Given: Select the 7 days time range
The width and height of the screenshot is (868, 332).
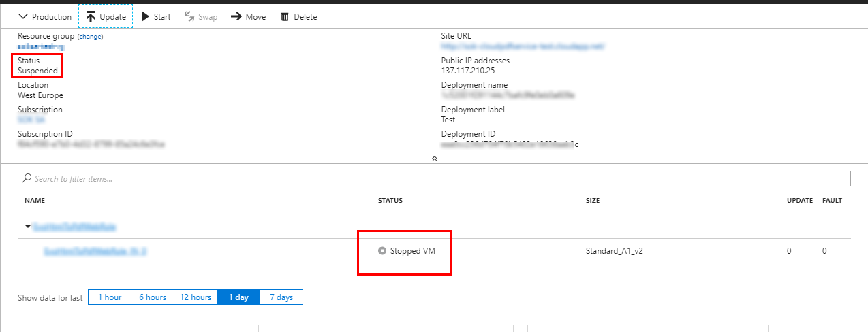Looking at the screenshot, I should coord(281,297).
